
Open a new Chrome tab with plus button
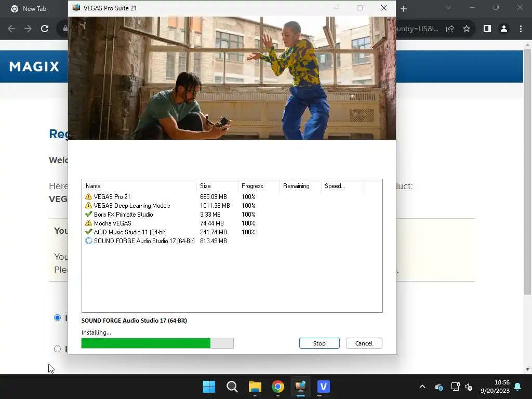[x=403, y=9]
